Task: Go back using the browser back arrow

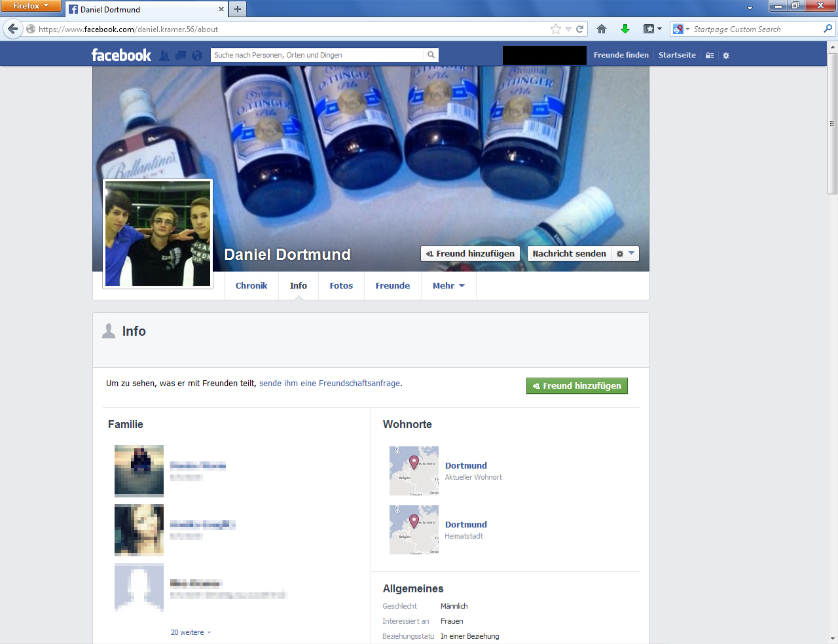Action: (12, 29)
